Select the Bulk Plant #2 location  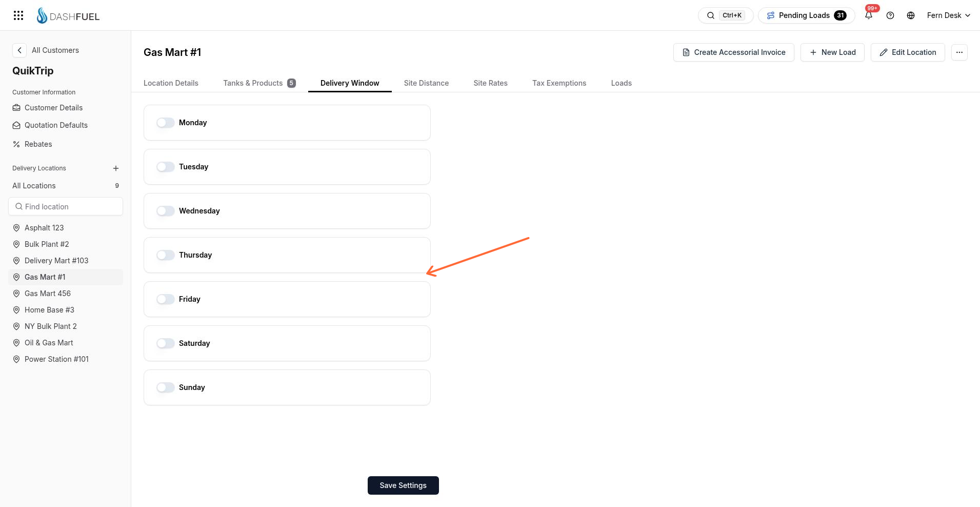(x=66, y=244)
